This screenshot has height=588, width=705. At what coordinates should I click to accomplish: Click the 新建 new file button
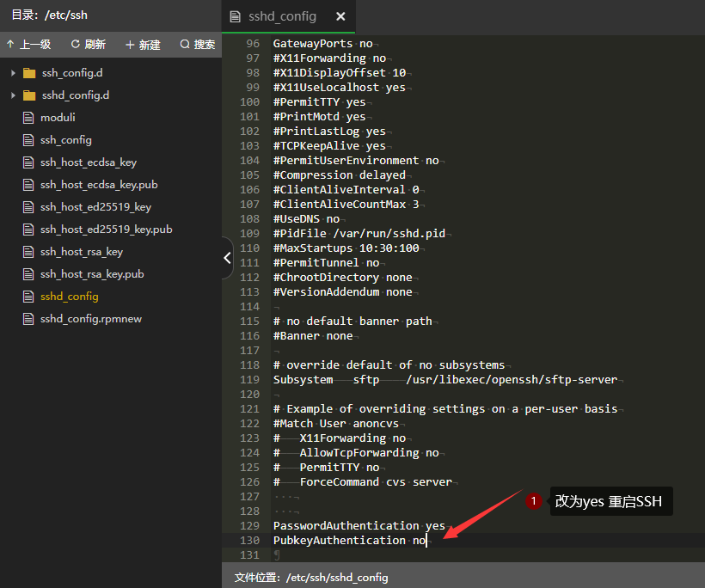(x=143, y=45)
